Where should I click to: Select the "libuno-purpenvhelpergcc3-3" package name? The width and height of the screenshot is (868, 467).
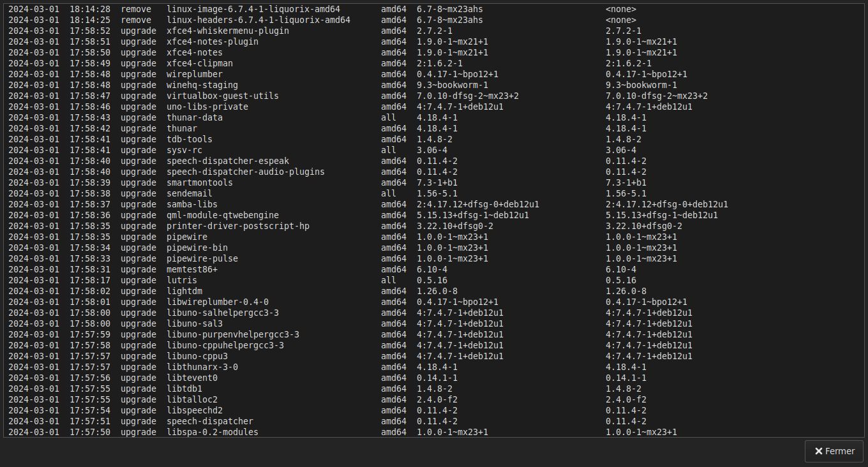click(x=233, y=335)
